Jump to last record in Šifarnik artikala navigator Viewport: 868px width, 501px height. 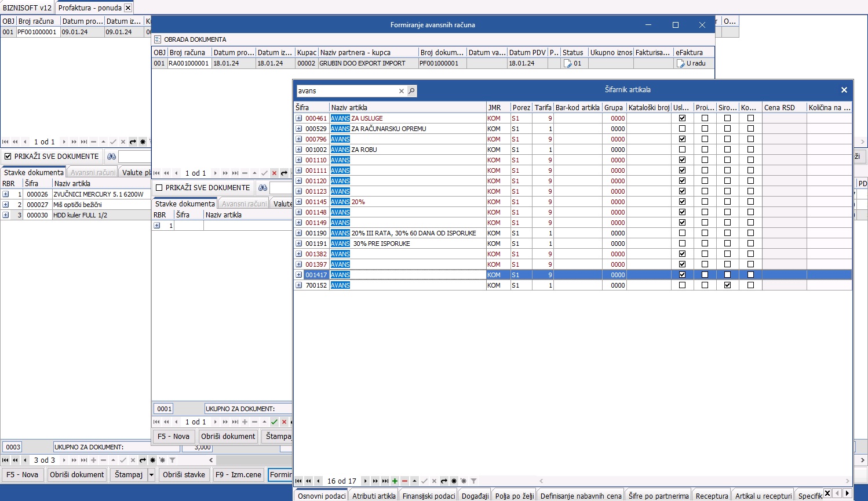pos(385,481)
